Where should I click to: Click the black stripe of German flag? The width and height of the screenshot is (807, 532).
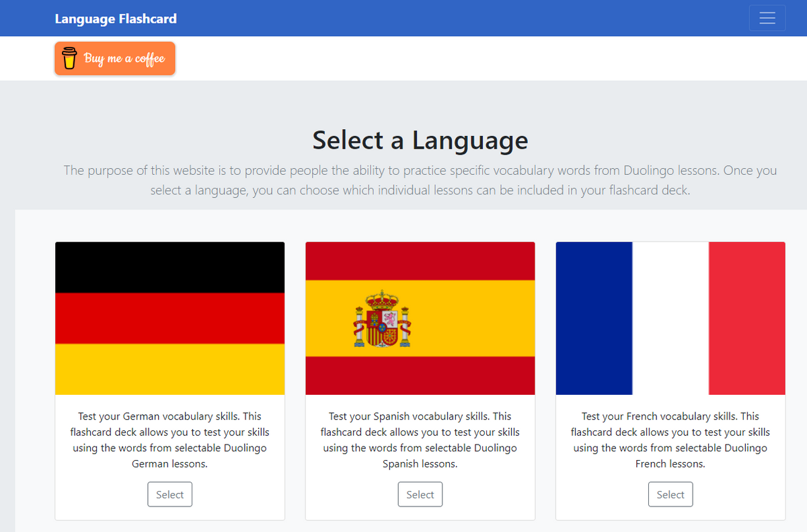(x=169, y=267)
